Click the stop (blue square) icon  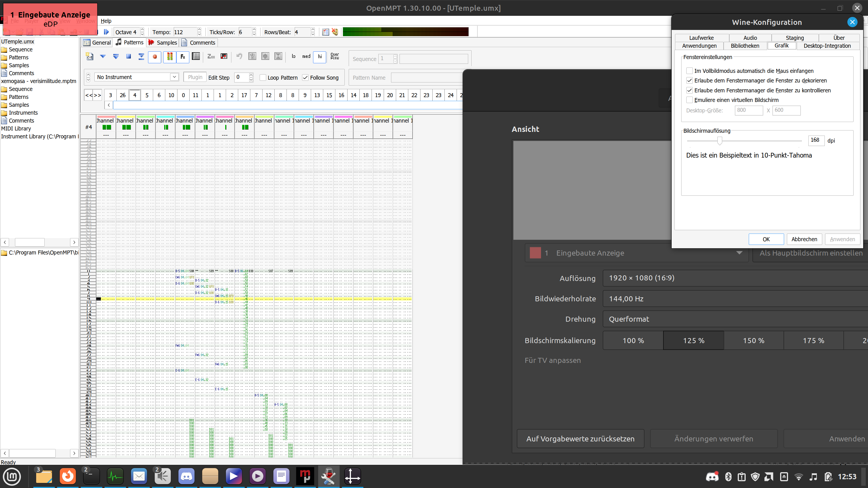(128, 56)
